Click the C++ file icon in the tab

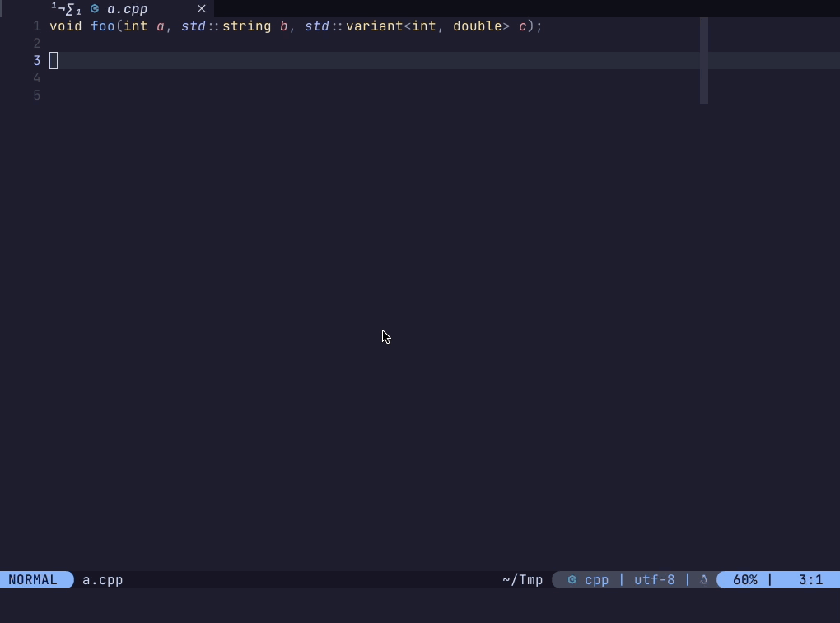tap(95, 8)
